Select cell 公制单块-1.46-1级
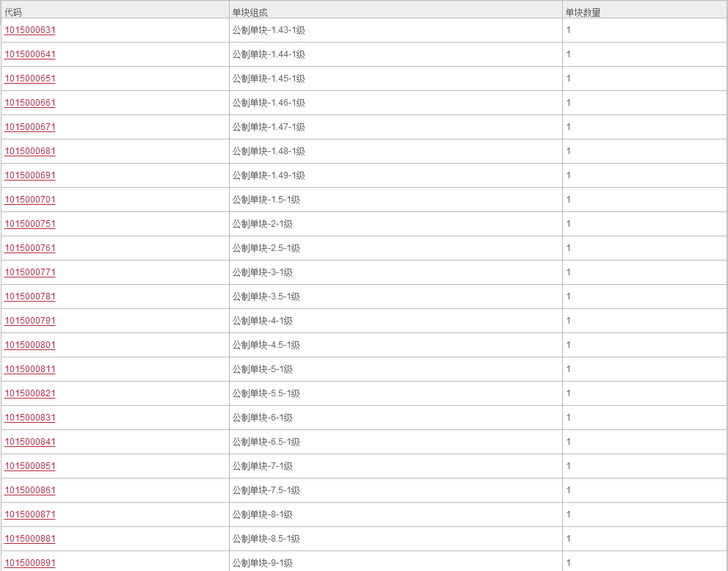This screenshot has height=571, width=728. click(x=269, y=103)
